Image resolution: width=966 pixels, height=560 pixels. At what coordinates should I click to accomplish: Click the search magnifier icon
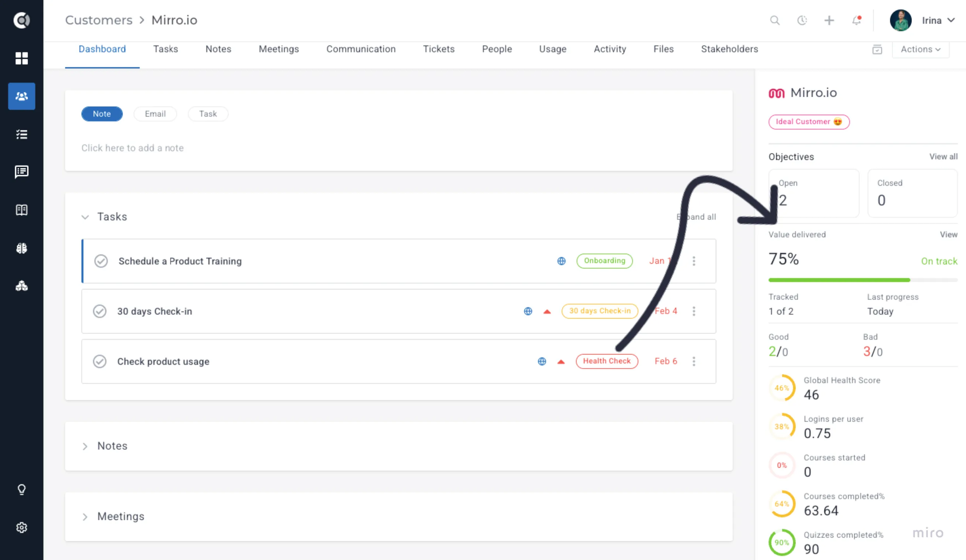pyautogui.click(x=775, y=20)
